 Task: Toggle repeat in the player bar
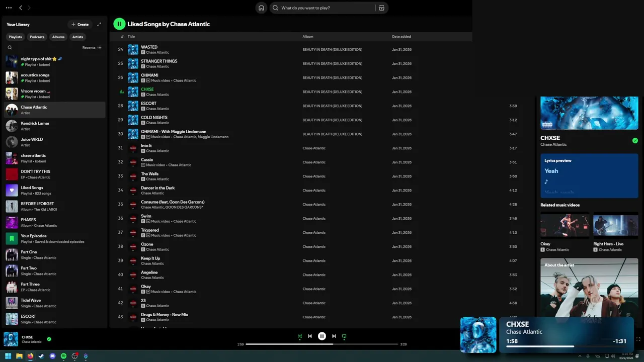(344, 336)
